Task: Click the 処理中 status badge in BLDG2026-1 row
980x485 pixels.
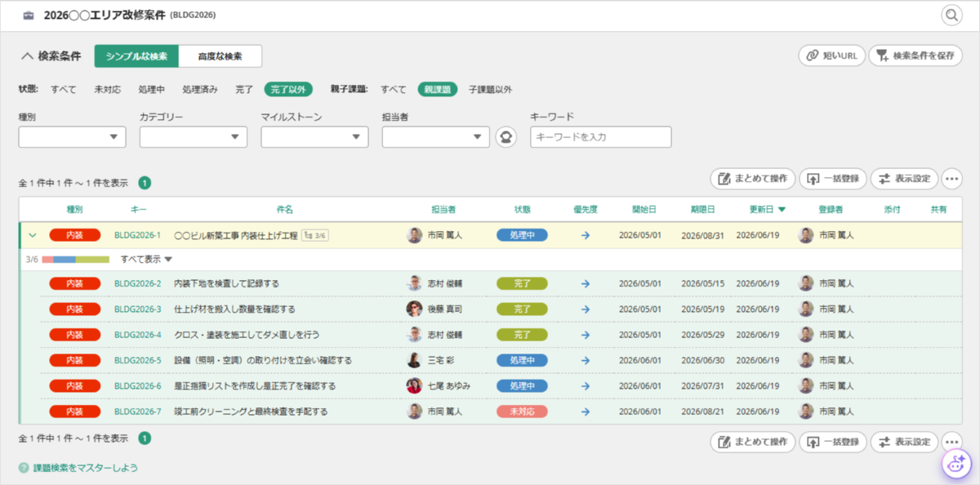Action: 522,235
